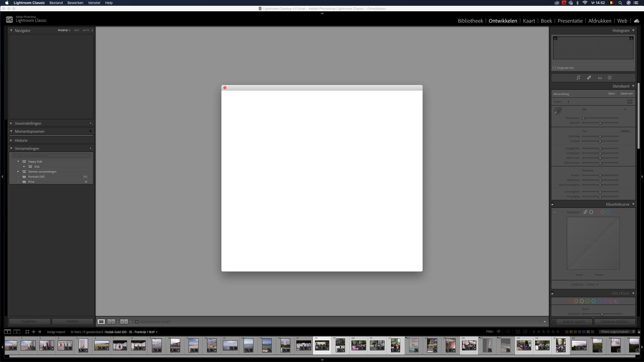
Task: Switch to the Bibliotheek module
Action: pyautogui.click(x=470, y=21)
